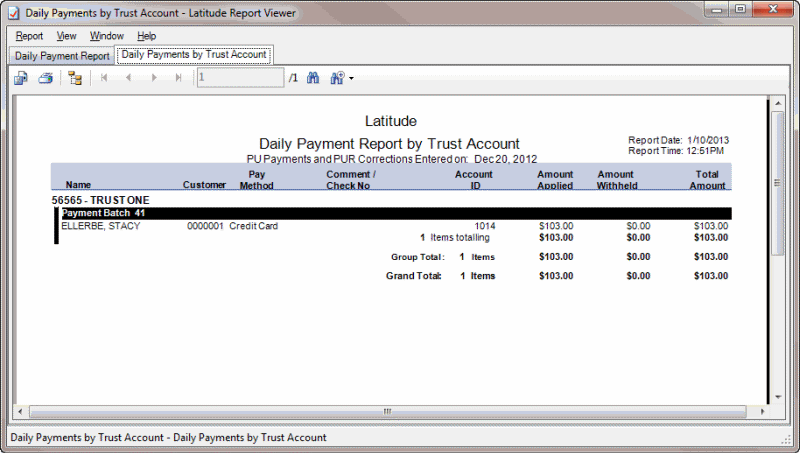Go to next page arrow
800x453 pixels.
154,78
